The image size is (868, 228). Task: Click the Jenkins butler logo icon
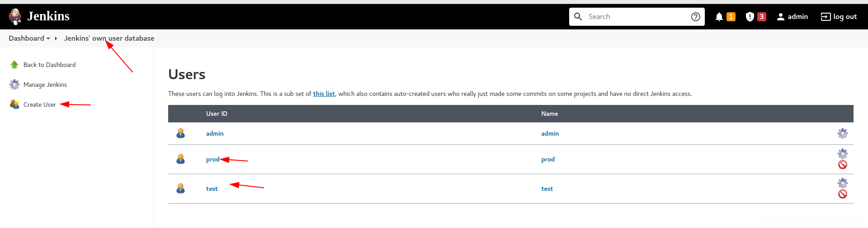(x=15, y=17)
